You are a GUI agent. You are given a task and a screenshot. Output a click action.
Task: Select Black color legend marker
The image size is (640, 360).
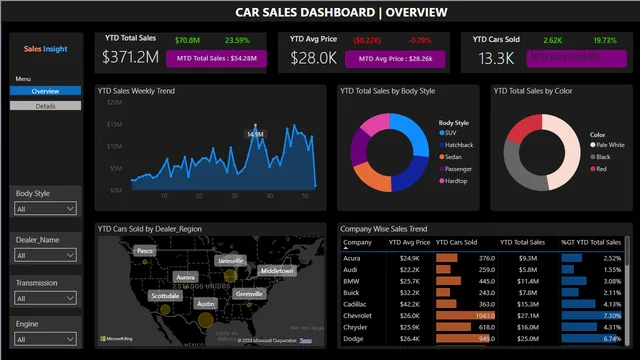(x=593, y=157)
